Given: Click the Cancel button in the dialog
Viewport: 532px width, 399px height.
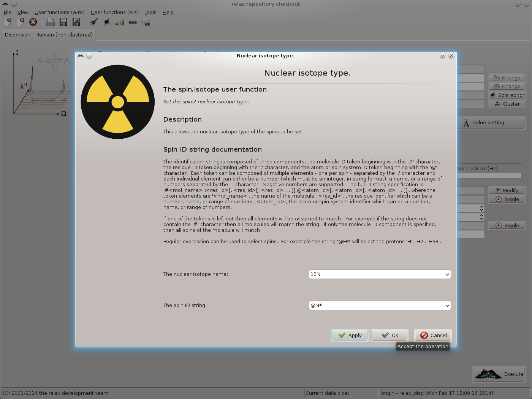Looking at the screenshot, I should click(433, 335).
